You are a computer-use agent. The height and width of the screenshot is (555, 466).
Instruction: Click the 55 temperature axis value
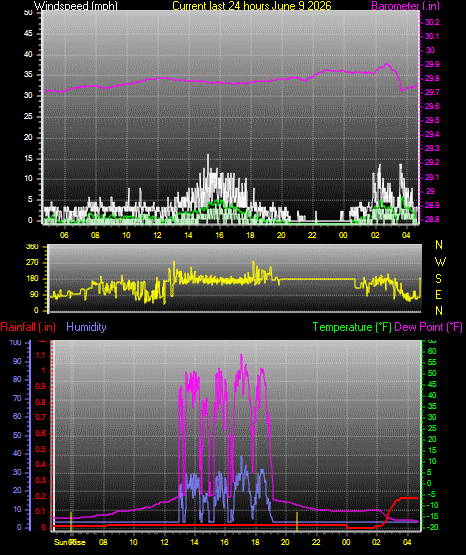[x=432, y=362]
